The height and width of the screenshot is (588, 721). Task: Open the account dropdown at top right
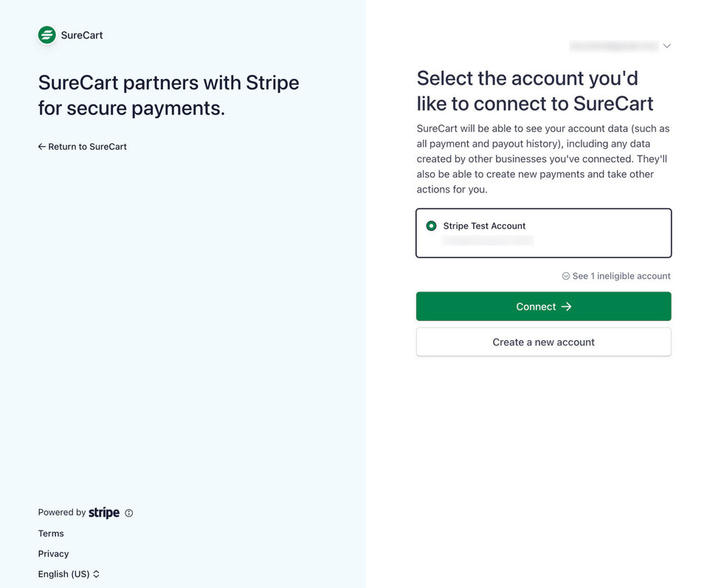[x=620, y=45]
